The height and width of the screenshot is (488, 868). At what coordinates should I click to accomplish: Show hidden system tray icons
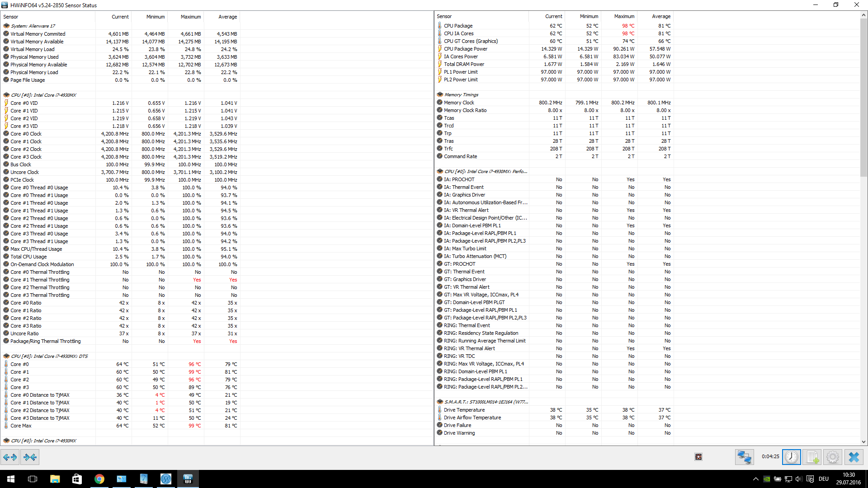tap(755, 479)
